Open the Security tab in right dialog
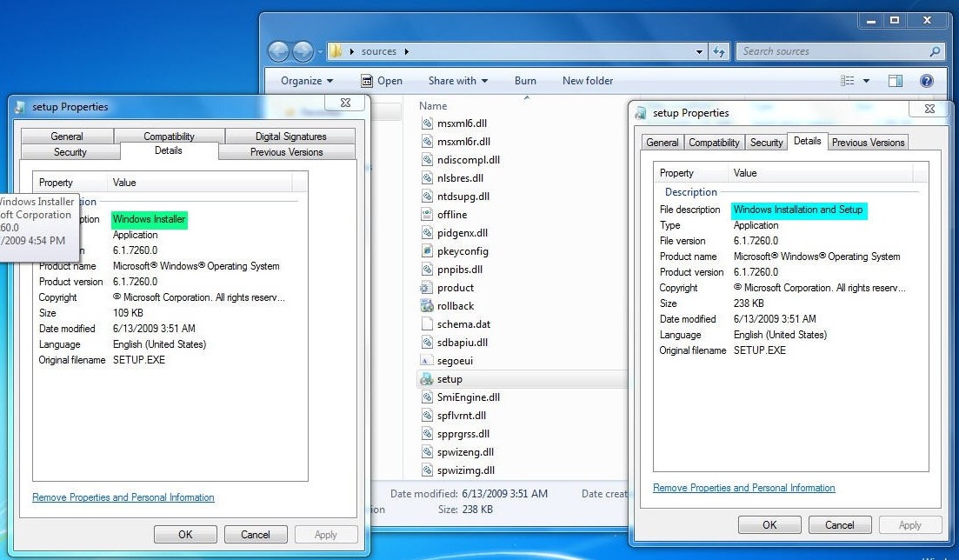Screen dimensions: 959x560 pyautogui.click(x=766, y=143)
